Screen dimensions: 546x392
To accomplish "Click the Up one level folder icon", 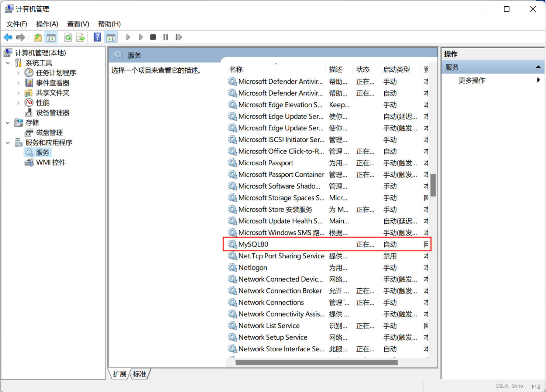I will pos(38,37).
